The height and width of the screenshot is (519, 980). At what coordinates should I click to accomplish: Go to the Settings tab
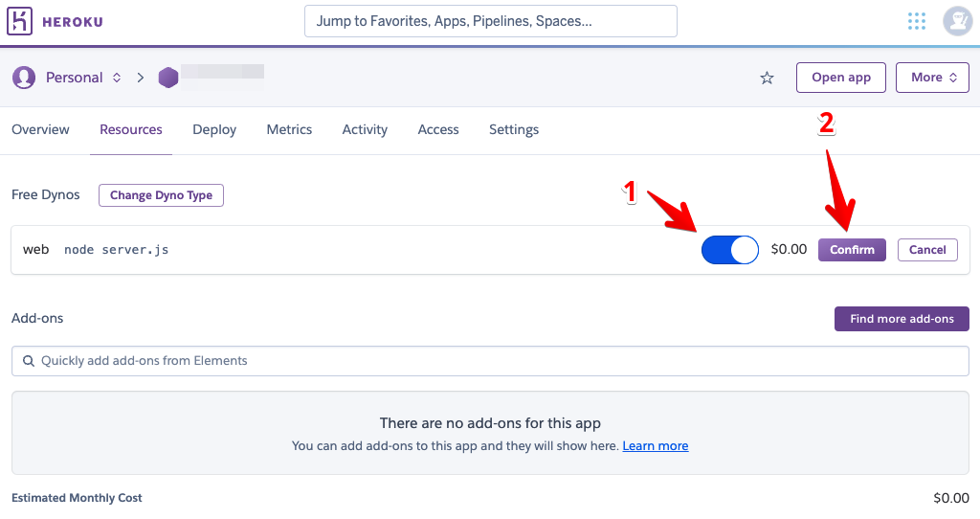(x=514, y=129)
